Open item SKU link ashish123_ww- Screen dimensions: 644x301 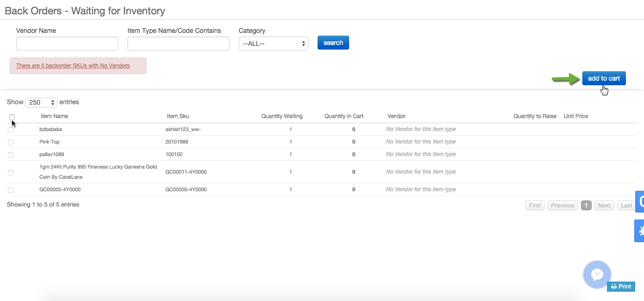tap(184, 130)
